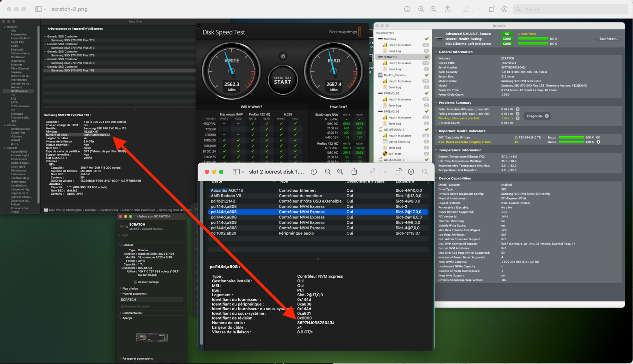Click the Save Report button in DriveDx
633x364 pixels.
[608, 39]
